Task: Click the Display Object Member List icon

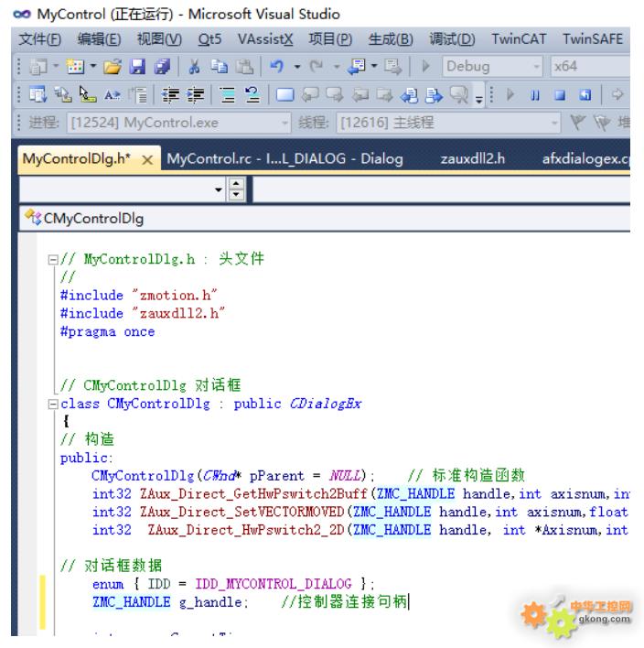Action: [38, 95]
